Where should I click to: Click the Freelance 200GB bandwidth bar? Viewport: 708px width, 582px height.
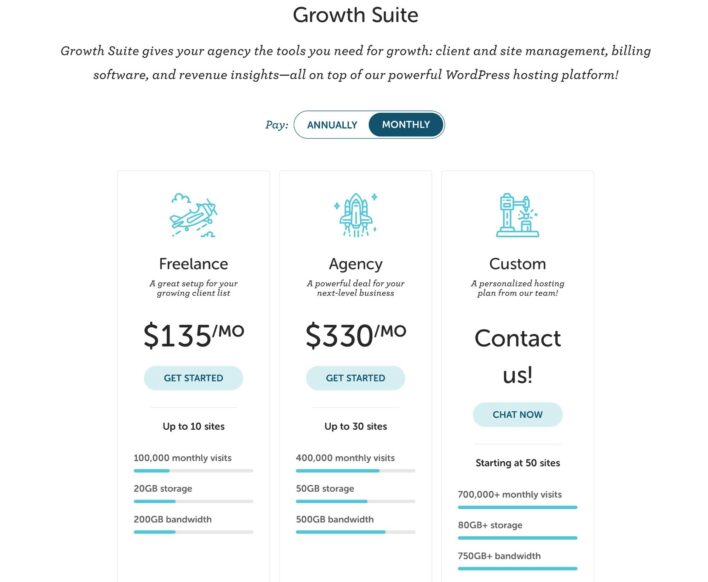click(193, 532)
